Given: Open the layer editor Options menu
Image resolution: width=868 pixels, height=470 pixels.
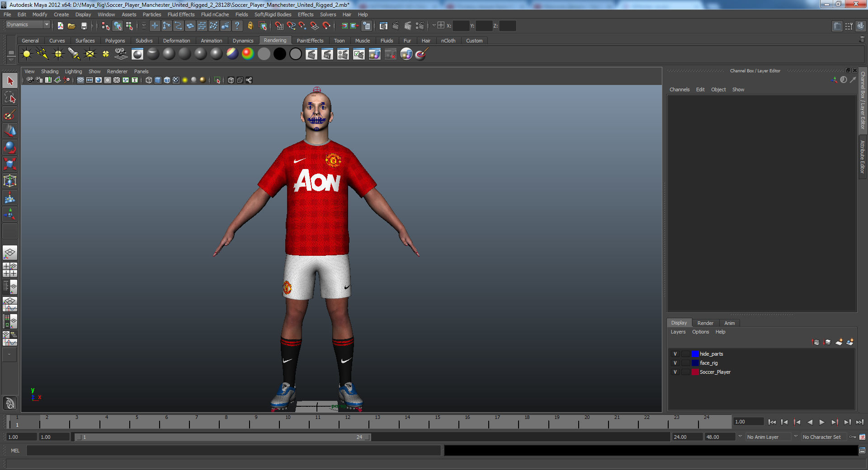Looking at the screenshot, I should click(700, 332).
